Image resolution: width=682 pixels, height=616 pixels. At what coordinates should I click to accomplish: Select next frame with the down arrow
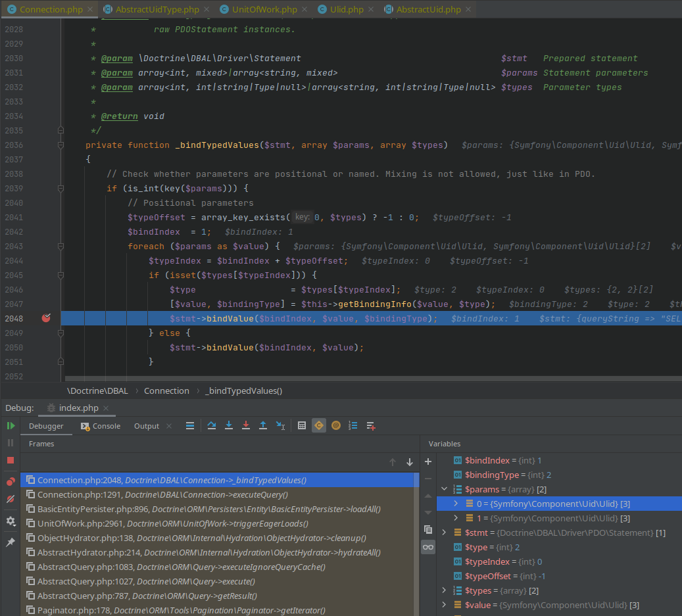[410, 462]
